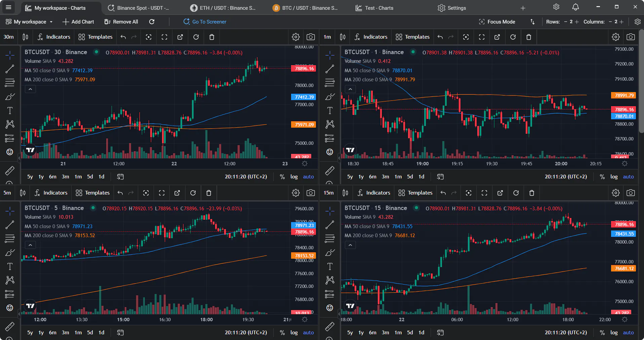Undo last action in 5m chart
Screen dimensions: 644x340
[120, 193]
